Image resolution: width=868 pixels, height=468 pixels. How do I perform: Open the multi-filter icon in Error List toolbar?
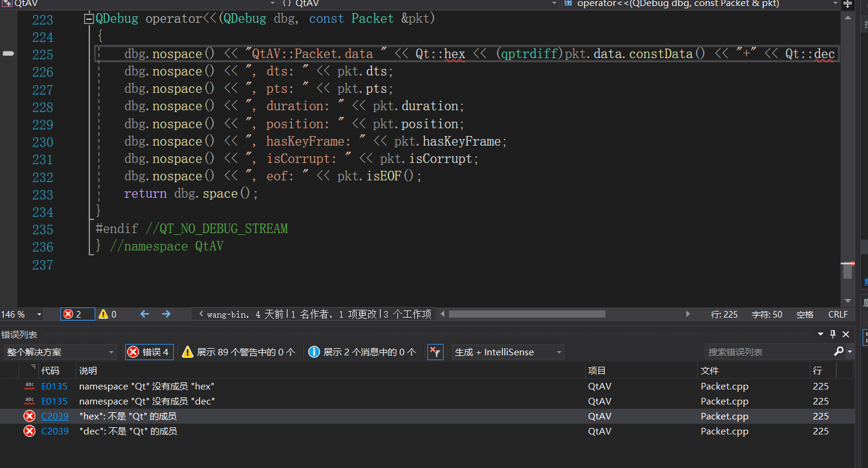point(435,352)
